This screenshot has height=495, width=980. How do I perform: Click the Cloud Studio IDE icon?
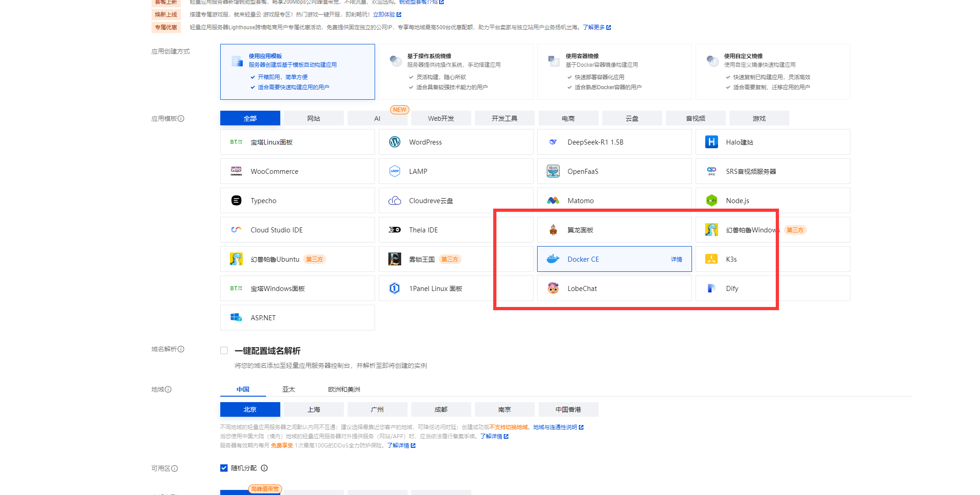coord(236,230)
